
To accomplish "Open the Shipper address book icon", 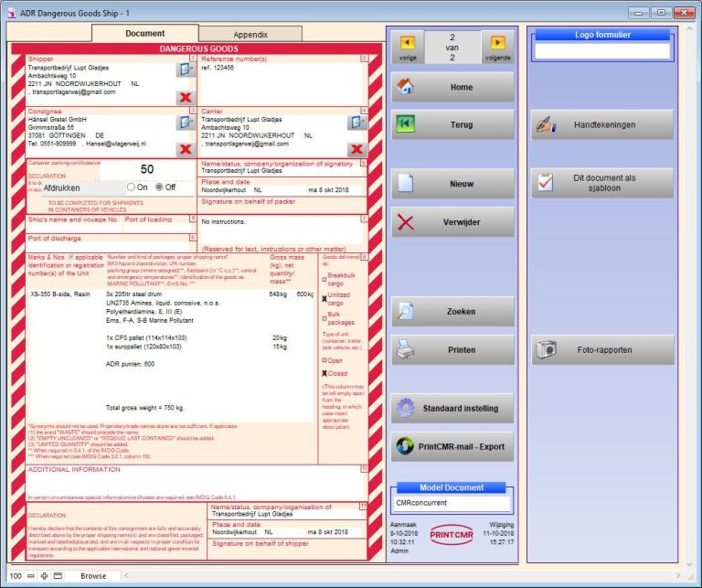I will click(x=184, y=69).
